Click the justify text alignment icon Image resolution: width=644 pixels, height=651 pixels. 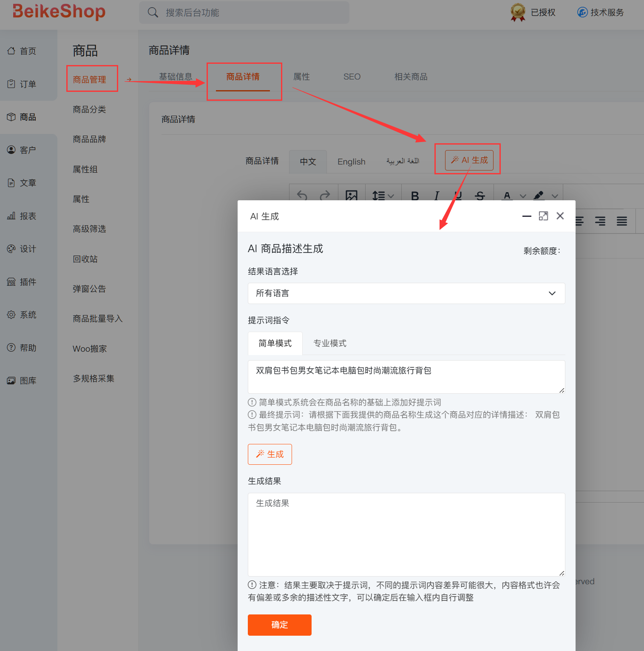pos(621,221)
